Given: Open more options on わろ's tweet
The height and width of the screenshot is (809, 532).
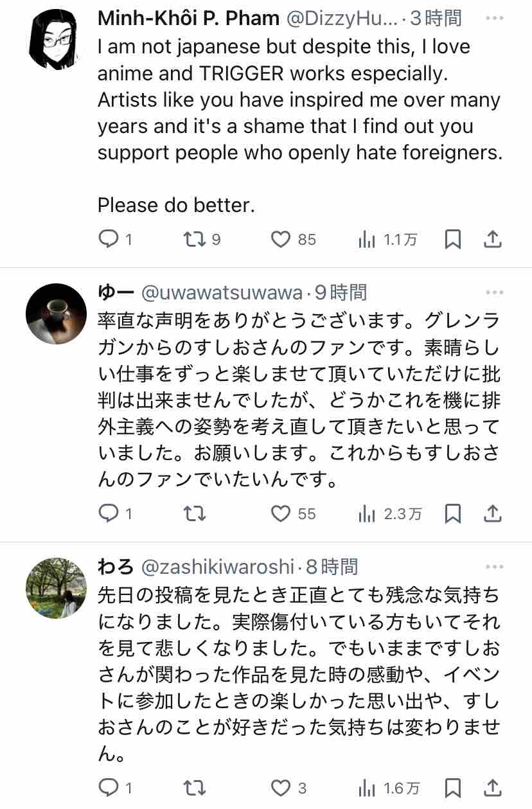Looking at the screenshot, I should point(494,567).
